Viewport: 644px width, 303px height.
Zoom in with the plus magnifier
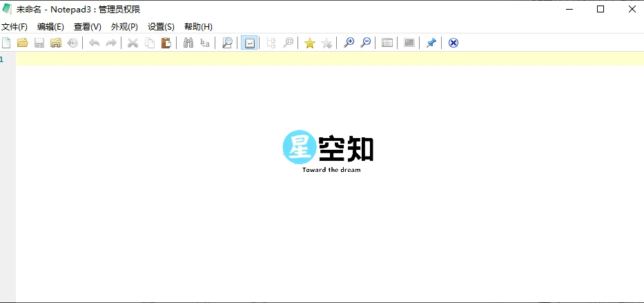point(349,43)
